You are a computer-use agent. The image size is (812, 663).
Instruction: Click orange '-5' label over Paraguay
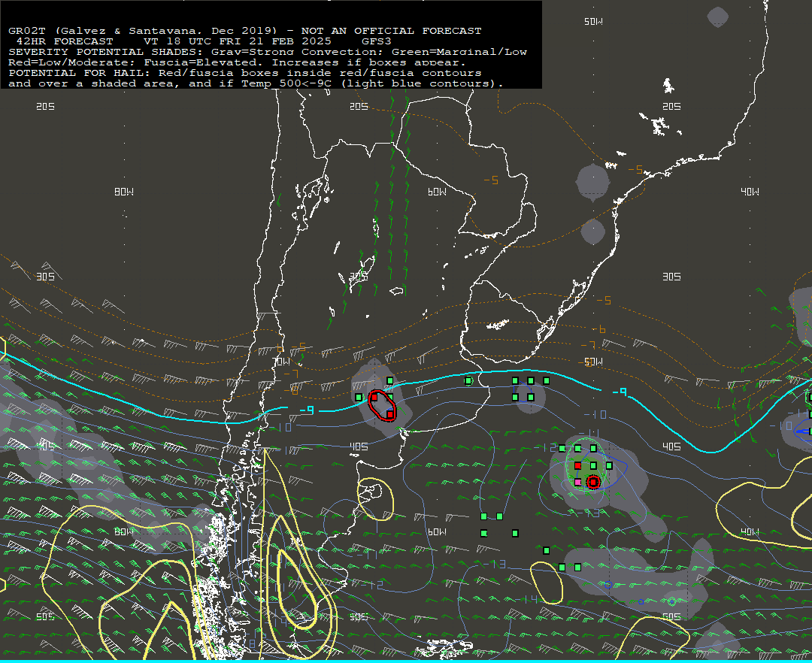(491, 180)
